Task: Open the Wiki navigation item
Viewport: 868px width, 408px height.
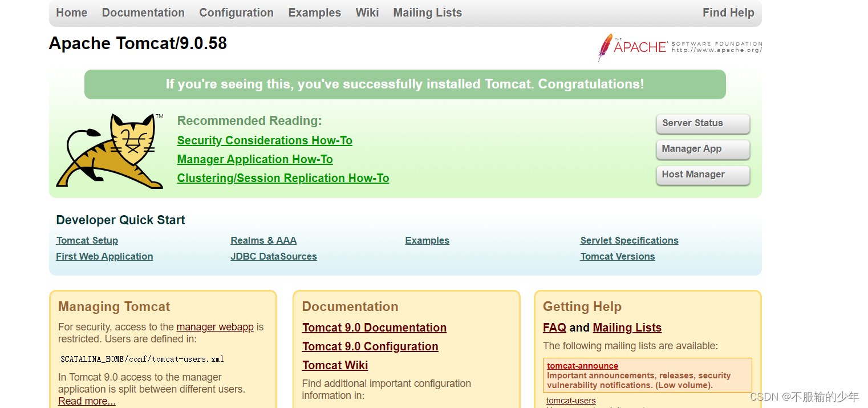Action: 367,13
